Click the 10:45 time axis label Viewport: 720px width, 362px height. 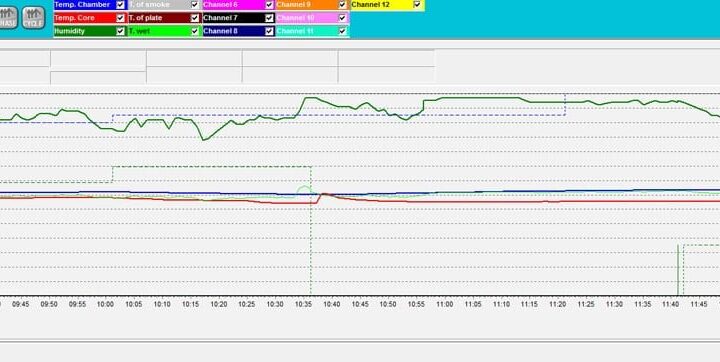[x=360, y=304]
